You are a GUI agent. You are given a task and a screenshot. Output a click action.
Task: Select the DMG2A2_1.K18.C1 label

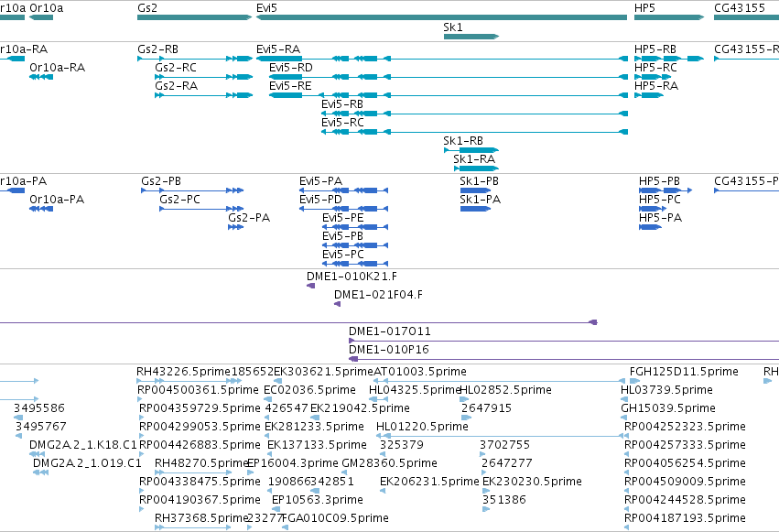[x=83, y=446]
